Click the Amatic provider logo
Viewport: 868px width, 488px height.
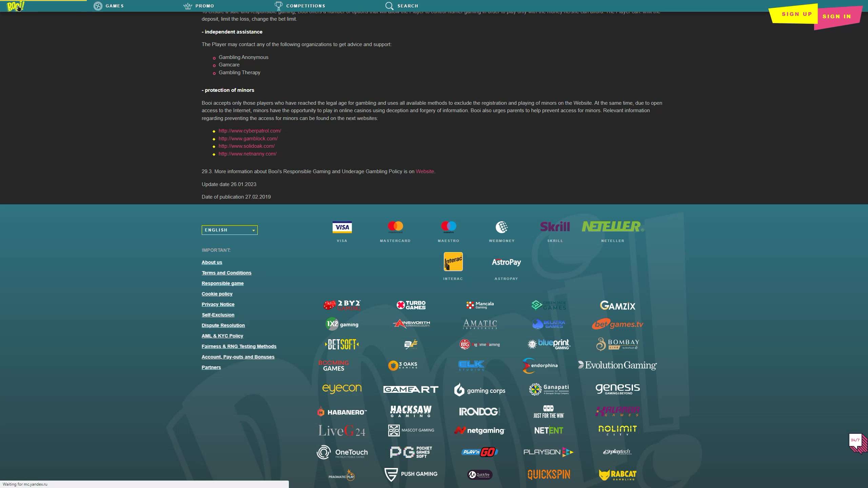click(x=480, y=324)
